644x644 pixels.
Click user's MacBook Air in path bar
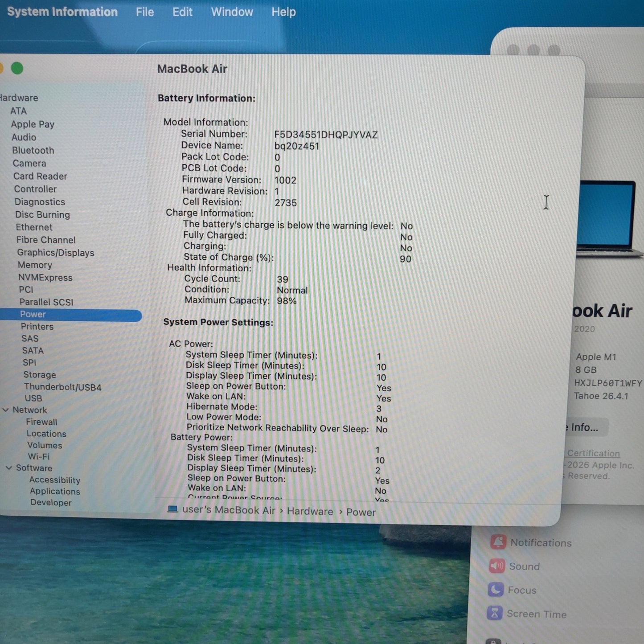click(229, 510)
